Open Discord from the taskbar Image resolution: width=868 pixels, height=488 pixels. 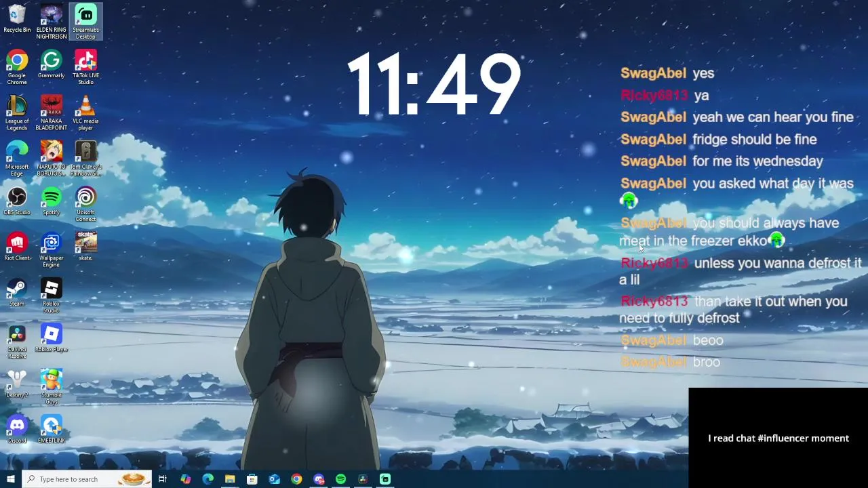point(319,479)
